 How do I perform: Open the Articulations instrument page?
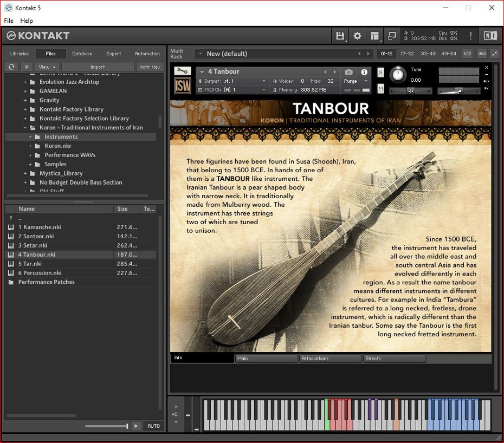coord(330,359)
